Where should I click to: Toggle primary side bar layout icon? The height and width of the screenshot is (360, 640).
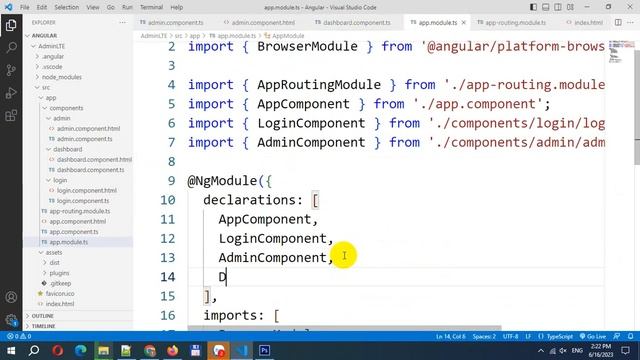tap(533, 7)
